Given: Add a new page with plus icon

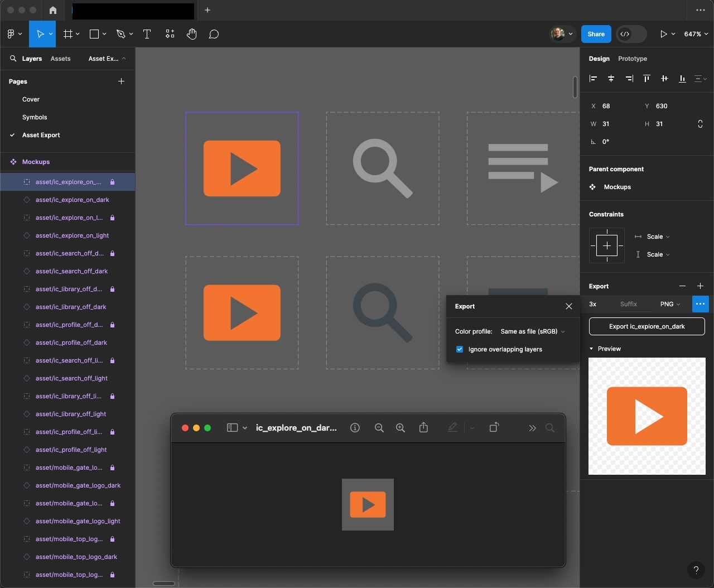Looking at the screenshot, I should pos(121,81).
